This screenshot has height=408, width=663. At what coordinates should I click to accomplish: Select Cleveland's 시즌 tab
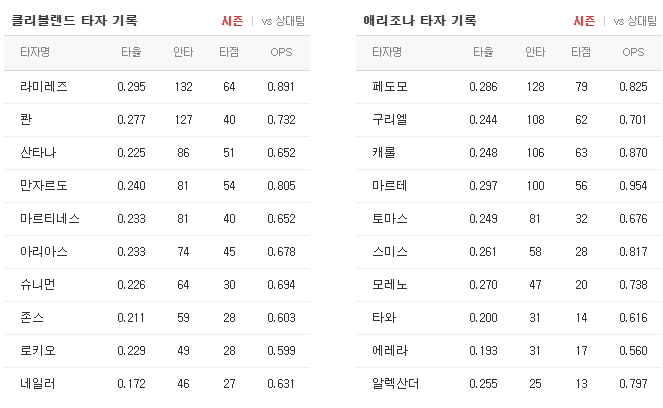(x=232, y=21)
